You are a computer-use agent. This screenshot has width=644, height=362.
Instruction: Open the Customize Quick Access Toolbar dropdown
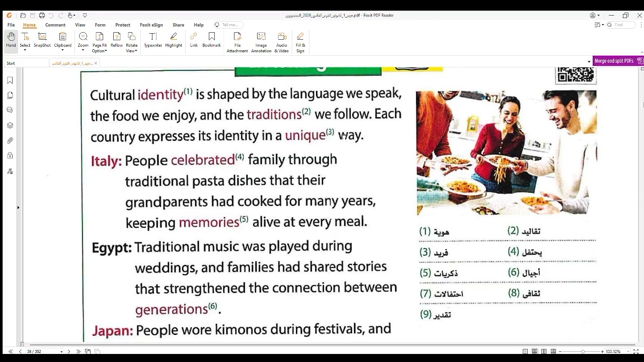[x=85, y=16]
